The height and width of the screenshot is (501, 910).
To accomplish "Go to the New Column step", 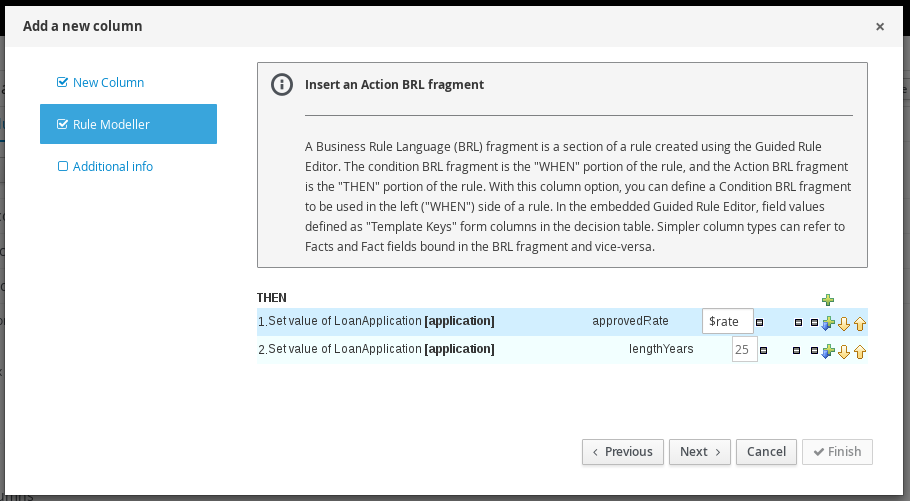I will (x=108, y=83).
